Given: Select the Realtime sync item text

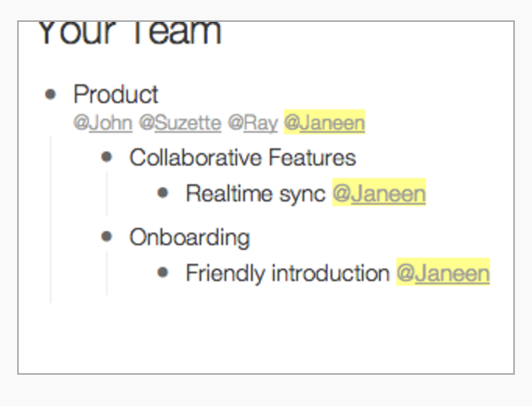Looking at the screenshot, I should [x=256, y=194].
